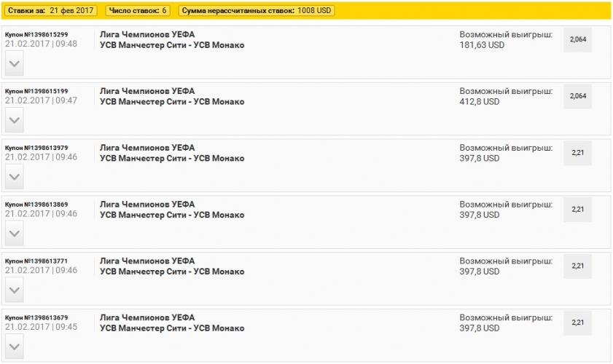Select text 'Купон №1398615299'
Viewport: 613px width, 364px height.
(x=36, y=34)
